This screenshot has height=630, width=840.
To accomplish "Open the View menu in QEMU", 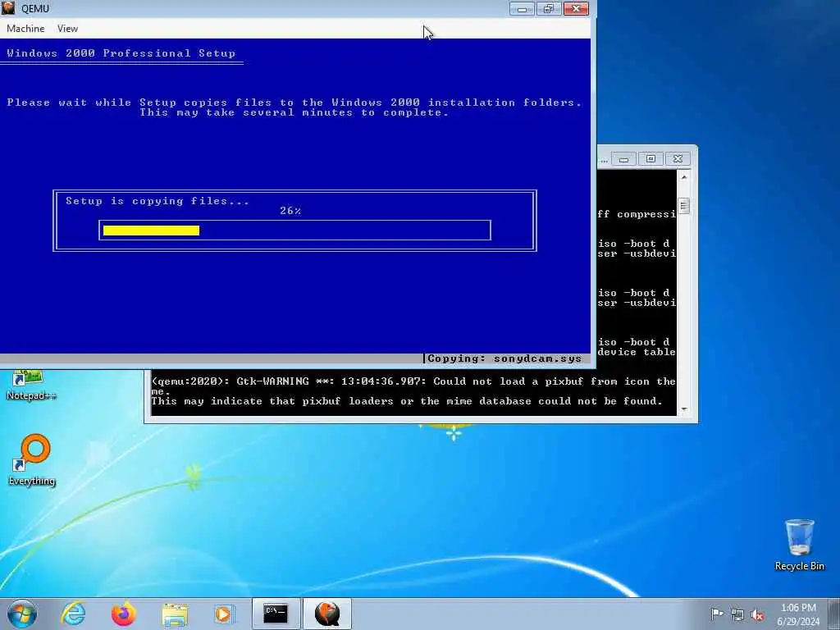I will pos(67,29).
